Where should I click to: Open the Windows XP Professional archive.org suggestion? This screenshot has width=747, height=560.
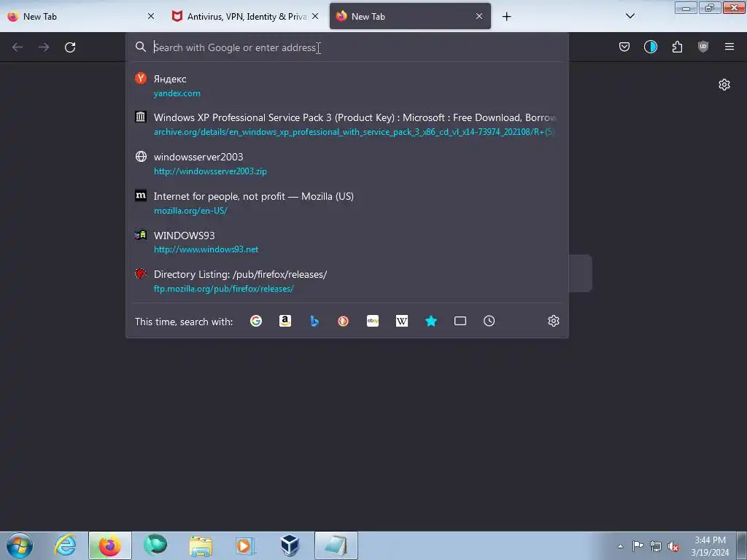[347, 124]
